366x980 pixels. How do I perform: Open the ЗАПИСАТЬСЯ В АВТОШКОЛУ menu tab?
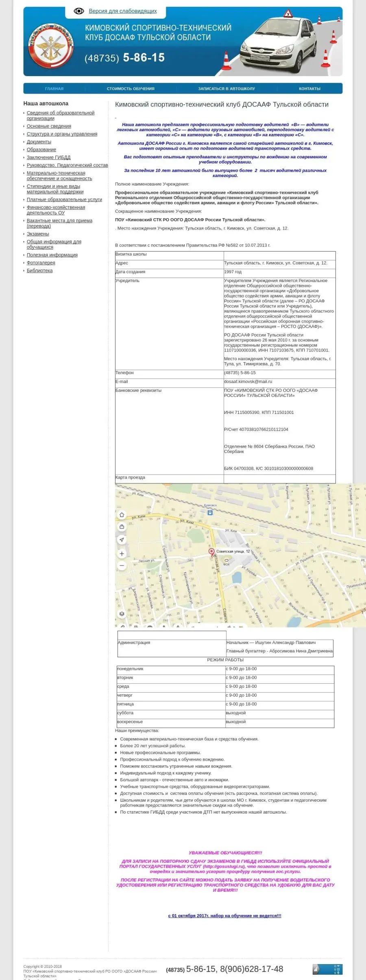(x=227, y=88)
